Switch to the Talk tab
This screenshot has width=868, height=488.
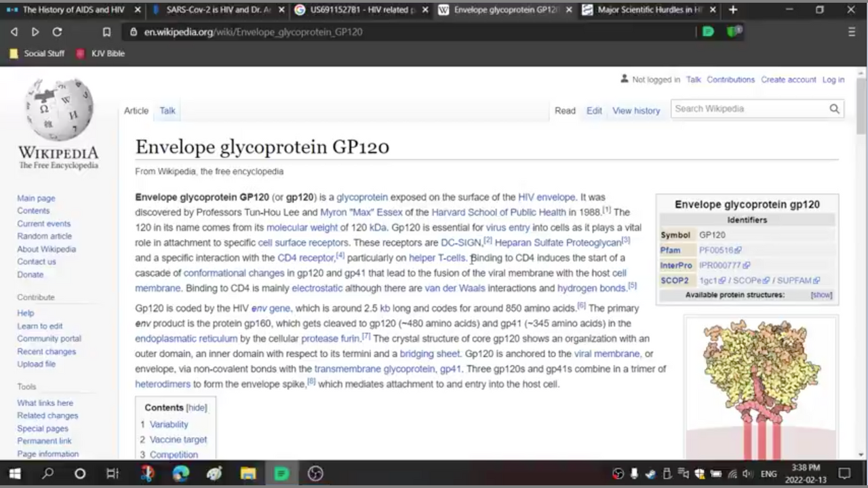tap(167, 110)
